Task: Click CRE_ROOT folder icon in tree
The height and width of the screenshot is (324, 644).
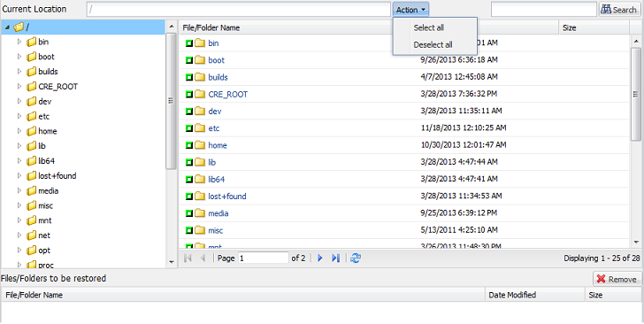Action: click(32, 87)
